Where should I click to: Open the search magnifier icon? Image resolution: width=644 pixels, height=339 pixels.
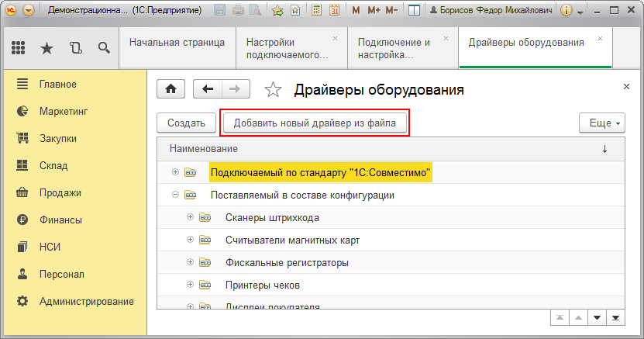click(104, 48)
